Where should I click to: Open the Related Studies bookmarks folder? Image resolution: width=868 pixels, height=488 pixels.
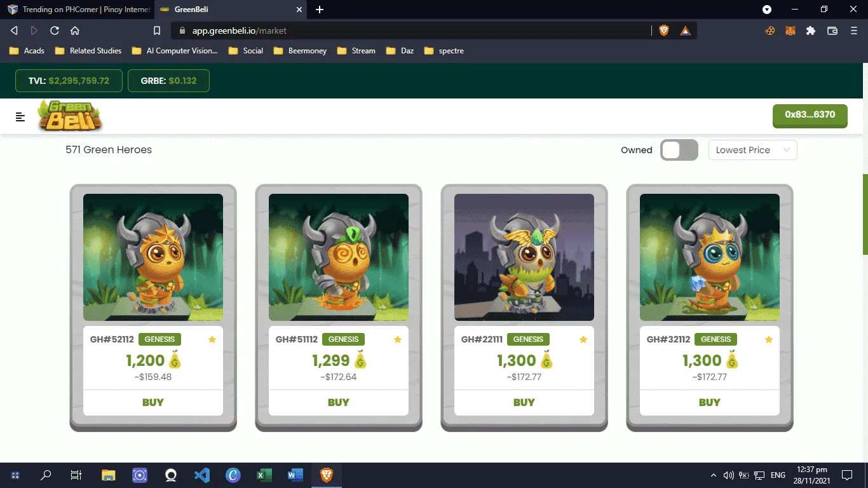coord(88,51)
